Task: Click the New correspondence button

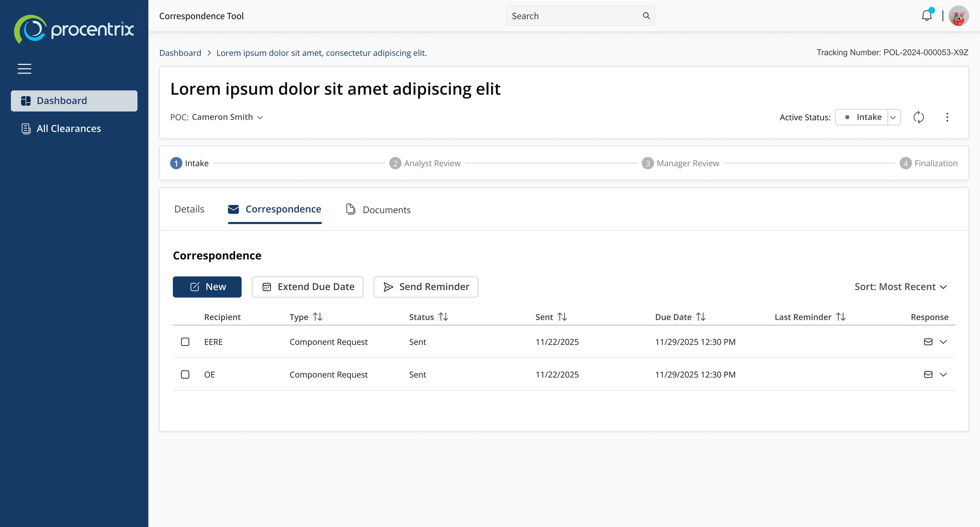Action: pyautogui.click(x=207, y=287)
